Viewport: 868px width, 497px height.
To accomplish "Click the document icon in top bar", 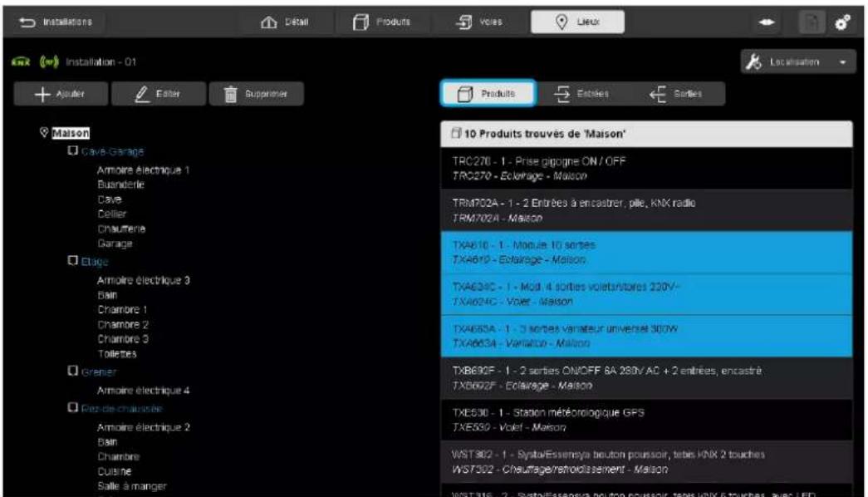I will coord(812,22).
